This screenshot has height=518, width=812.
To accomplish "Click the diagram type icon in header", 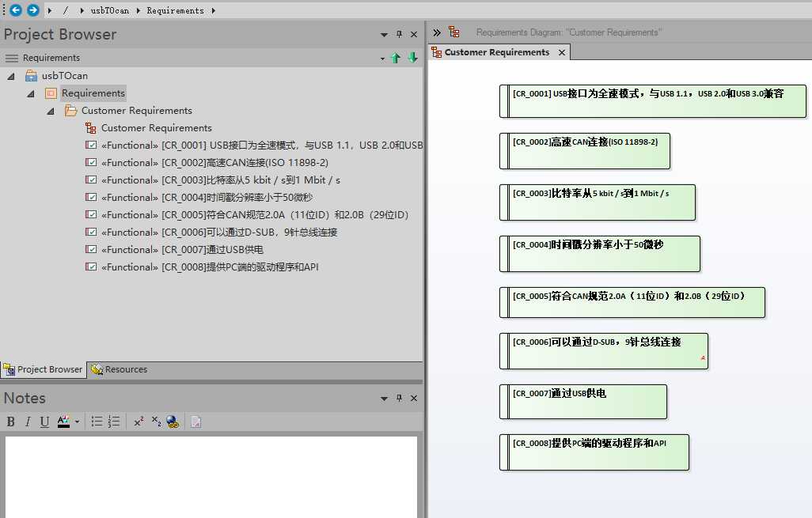I will click(x=454, y=32).
